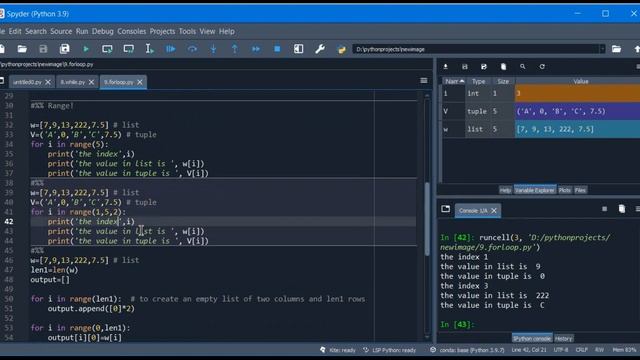This screenshot has height=360, width=640.
Task: Close the Console 1/A tab
Action: coord(494,211)
